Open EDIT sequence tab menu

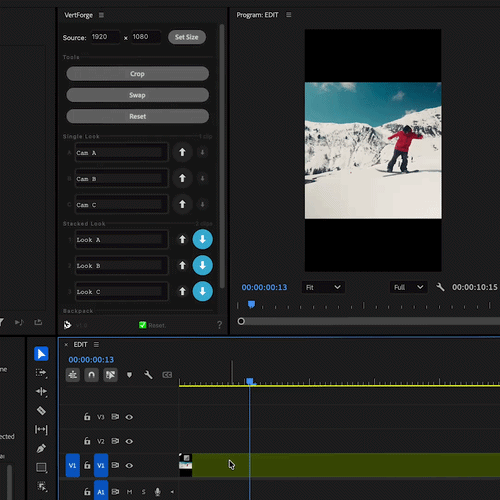click(96, 345)
